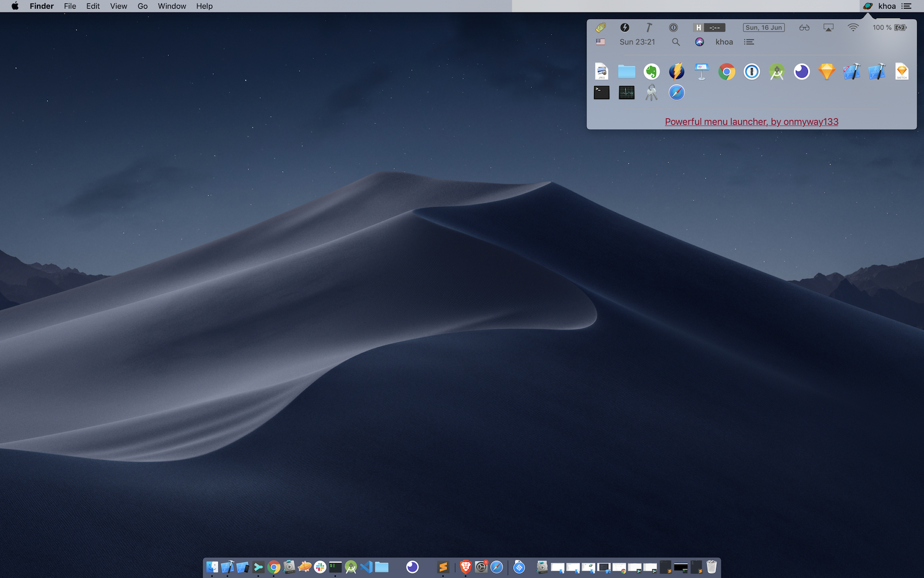Toggle the AirPlay mirroring menu icon
Image resolution: width=924 pixels, height=578 pixels.
[829, 27]
